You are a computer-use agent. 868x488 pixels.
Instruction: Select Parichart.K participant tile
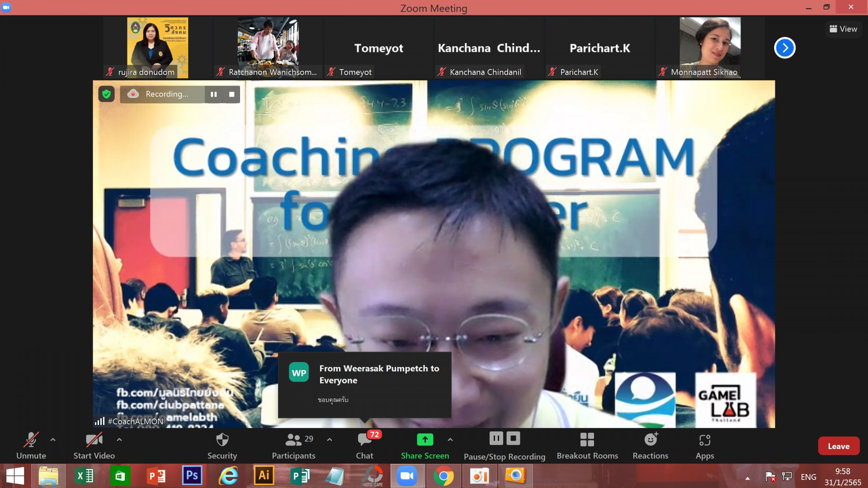[599, 47]
